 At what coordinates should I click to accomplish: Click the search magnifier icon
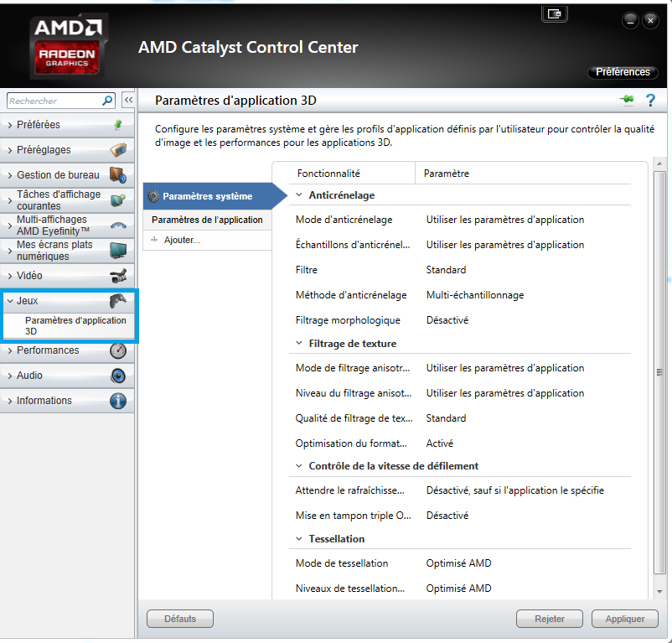(x=107, y=101)
